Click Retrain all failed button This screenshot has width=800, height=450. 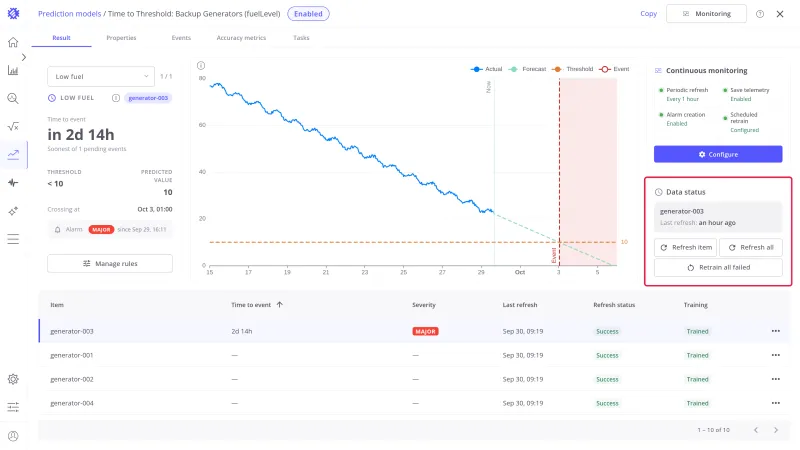point(718,267)
